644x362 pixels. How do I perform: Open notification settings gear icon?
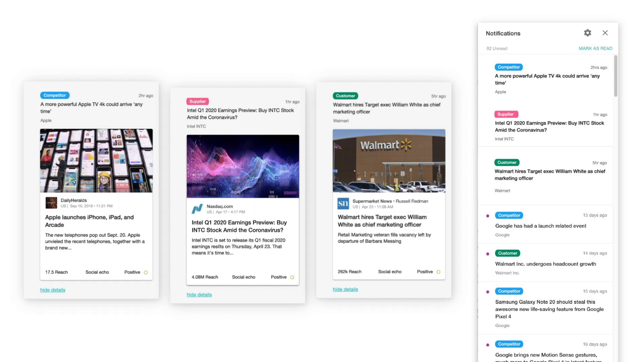587,33
